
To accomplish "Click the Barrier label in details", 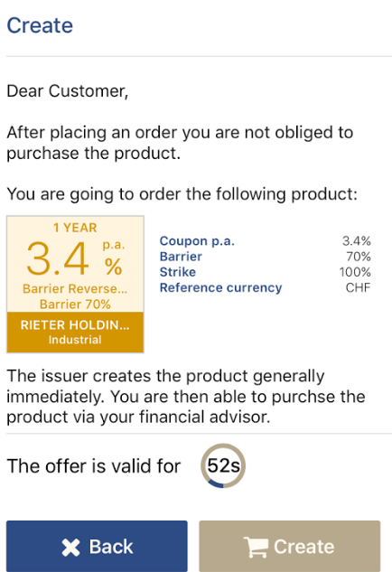I will 181,257.
